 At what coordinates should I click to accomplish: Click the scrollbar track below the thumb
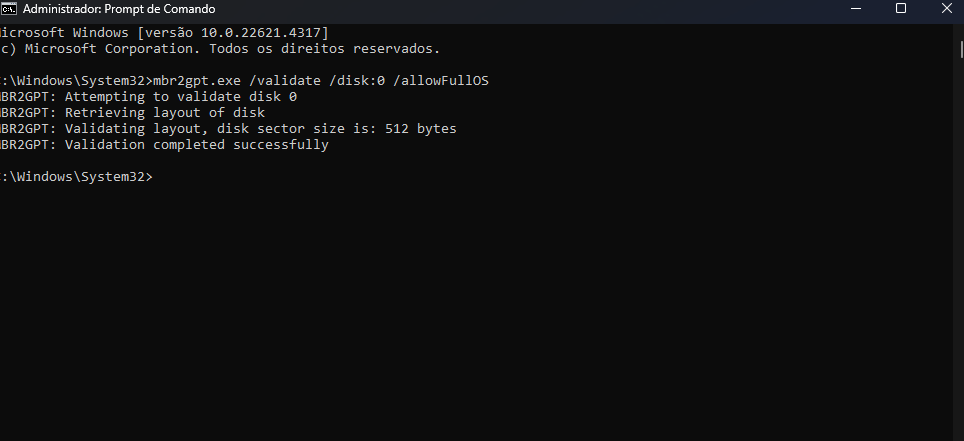pos(962,246)
